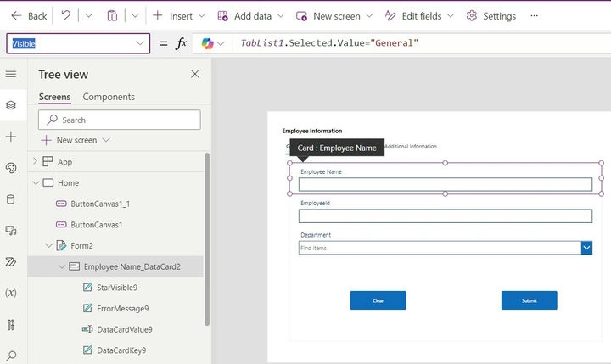Open the more commands ellipsis
Image resolution: width=611 pixels, height=364 pixels.
(x=535, y=16)
